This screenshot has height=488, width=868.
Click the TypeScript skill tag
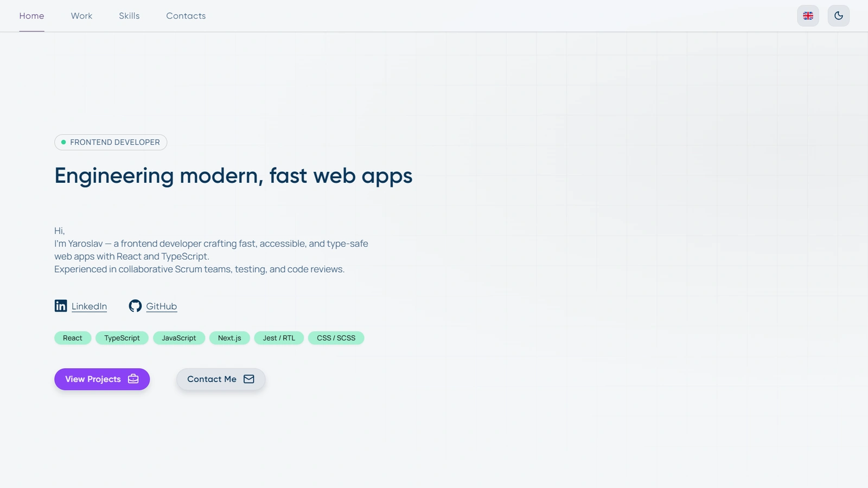tap(122, 338)
